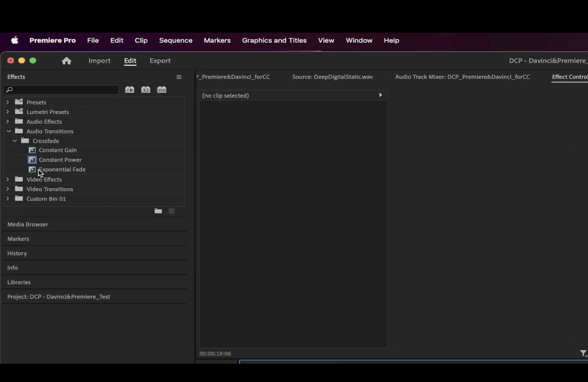Select the Presets bin folder icon
Screen dimensions: 588x382
coord(19,102)
